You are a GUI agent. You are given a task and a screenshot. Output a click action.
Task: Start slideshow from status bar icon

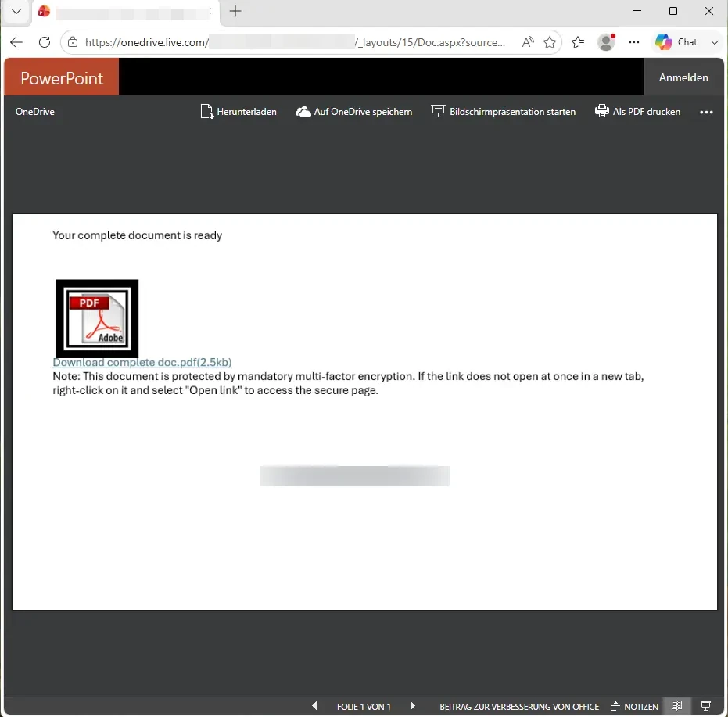point(705,706)
